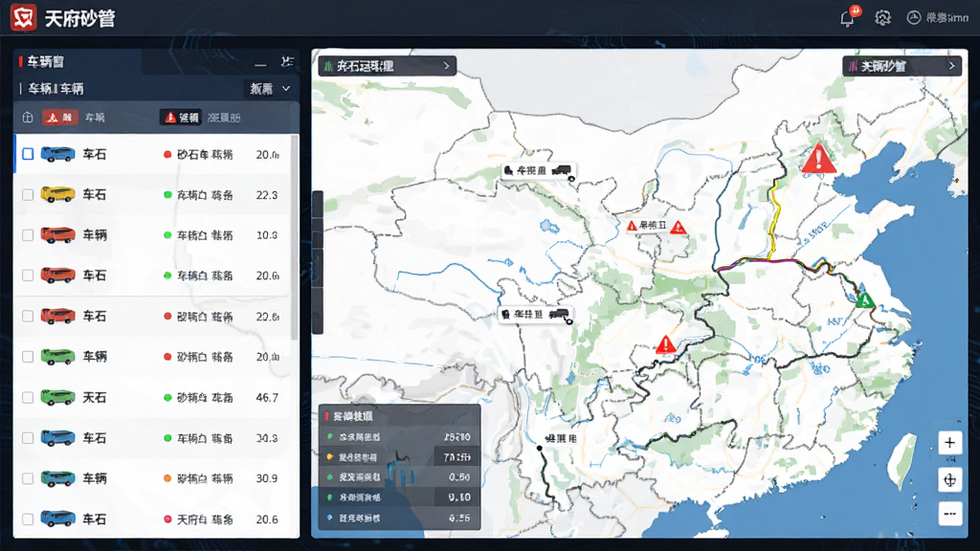Image resolution: width=980 pixels, height=551 pixels.
Task: Zoom out with the minus button
Action: 949,514
